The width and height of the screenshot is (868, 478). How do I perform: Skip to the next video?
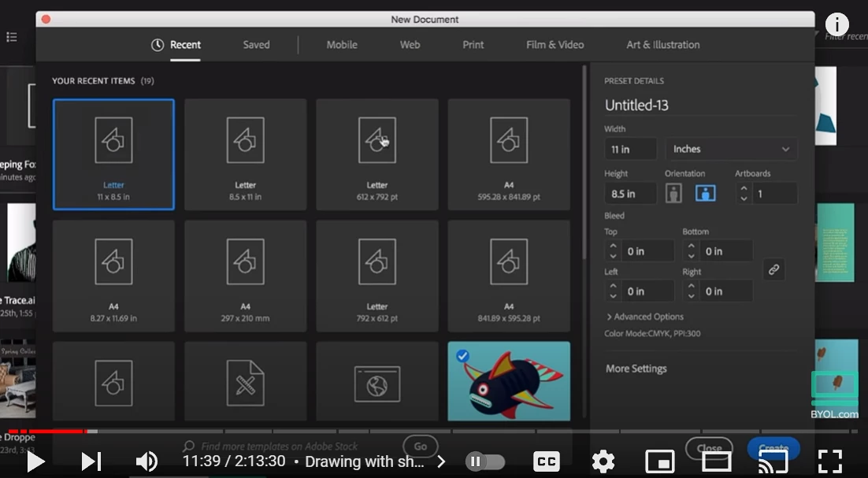click(x=91, y=461)
